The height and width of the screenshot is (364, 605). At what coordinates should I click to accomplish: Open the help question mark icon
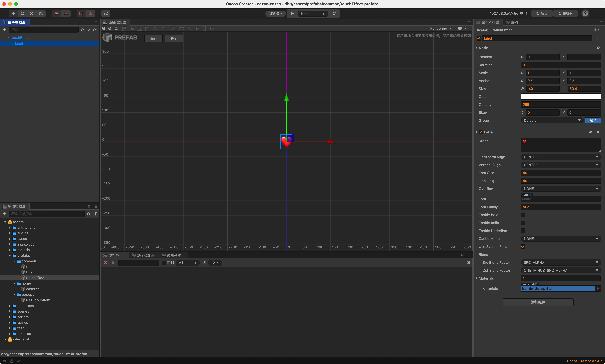coord(585,14)
